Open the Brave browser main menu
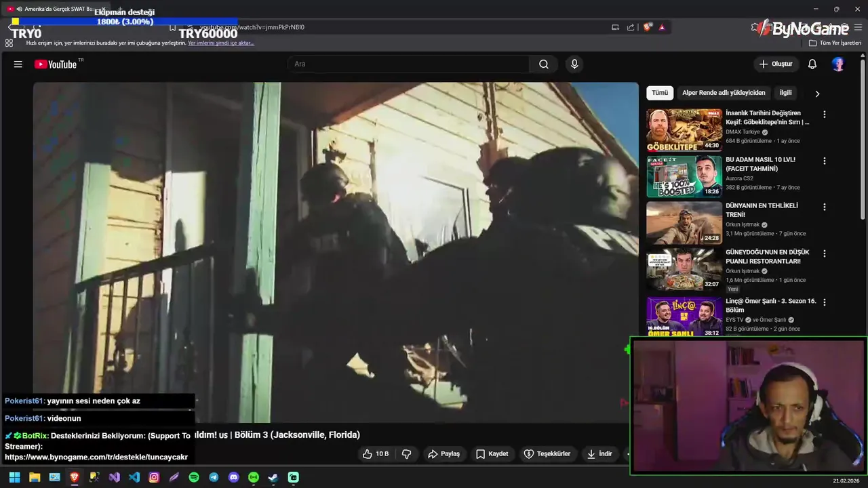 click(x=858, y=27)
